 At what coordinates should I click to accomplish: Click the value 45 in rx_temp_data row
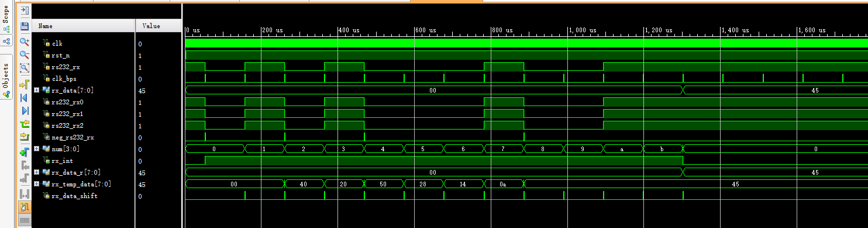coord(142,185)
